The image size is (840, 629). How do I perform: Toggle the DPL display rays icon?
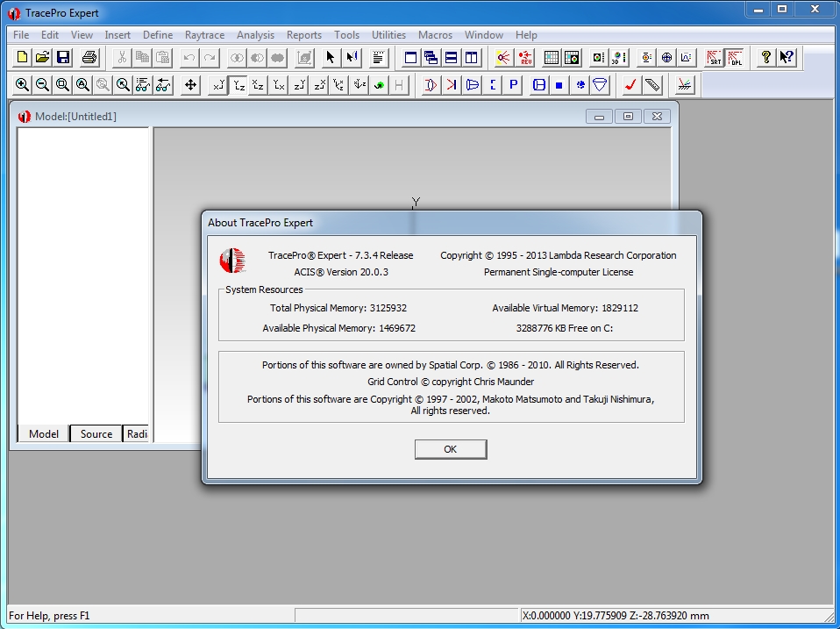tap(735, 57)
